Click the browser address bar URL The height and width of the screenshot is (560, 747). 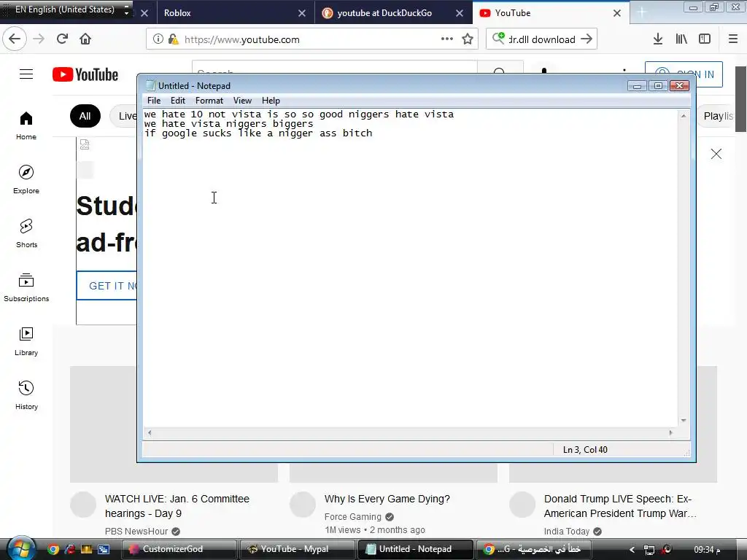coord(242,39)
